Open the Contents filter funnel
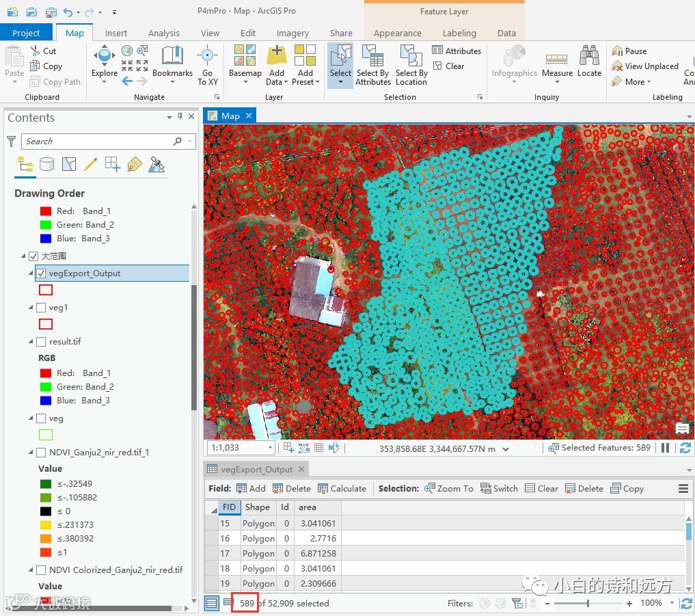The image size is (695, 616). pyautogui.click(x=12, y=142)
